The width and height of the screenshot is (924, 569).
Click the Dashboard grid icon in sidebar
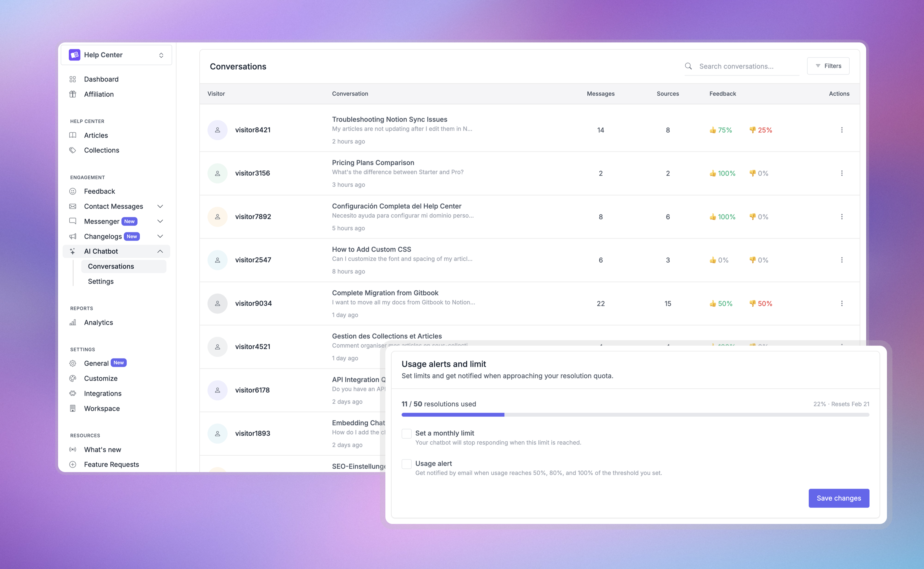click(x=73, y=79)
